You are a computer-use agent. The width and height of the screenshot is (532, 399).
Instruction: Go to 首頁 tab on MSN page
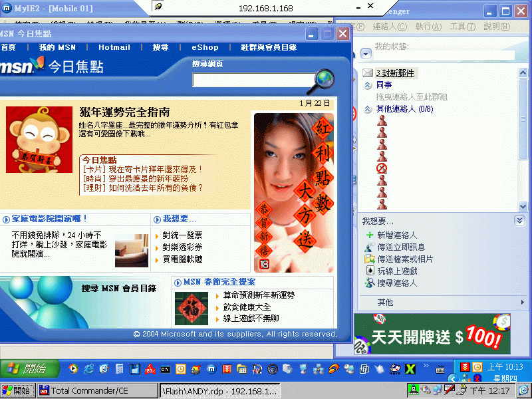point(8,47)
